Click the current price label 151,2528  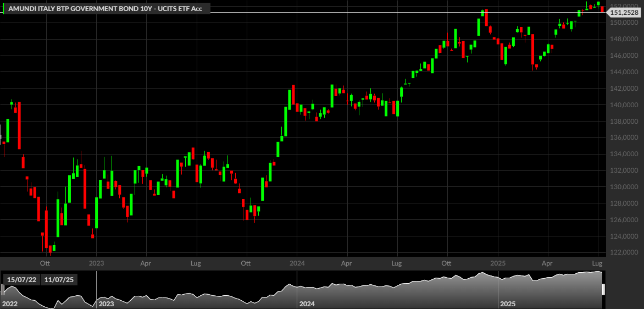click(624, 12)
